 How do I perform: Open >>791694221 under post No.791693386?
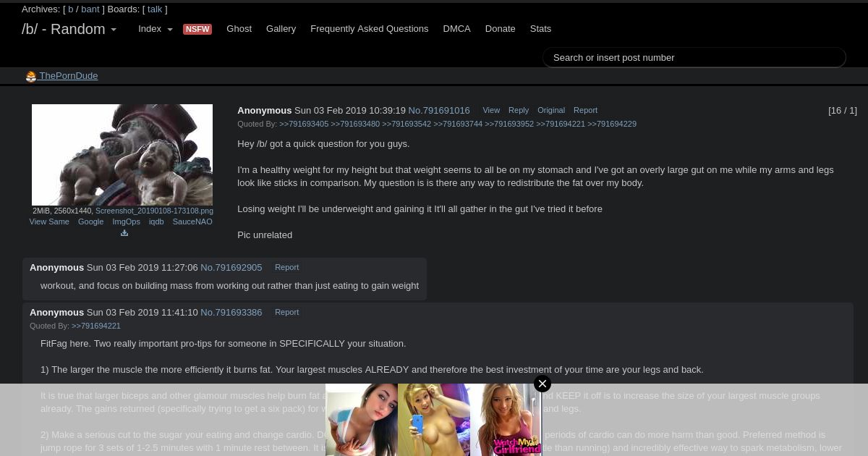[96, 326]
